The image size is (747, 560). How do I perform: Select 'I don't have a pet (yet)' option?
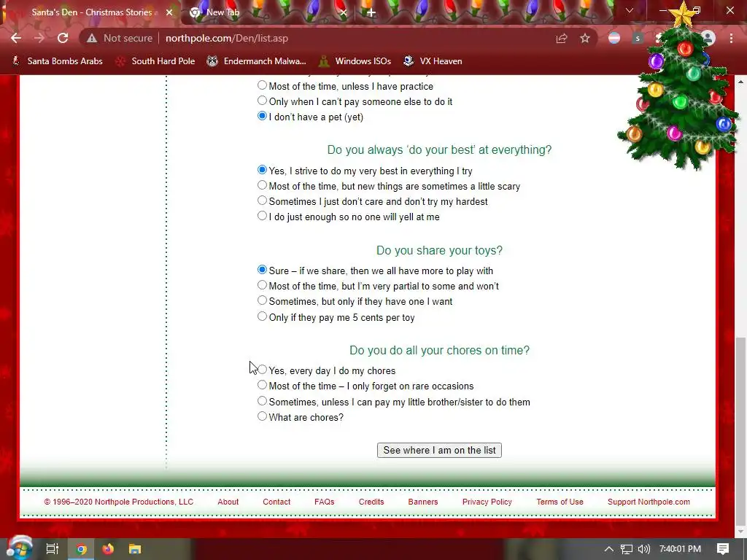coord(262,116)
